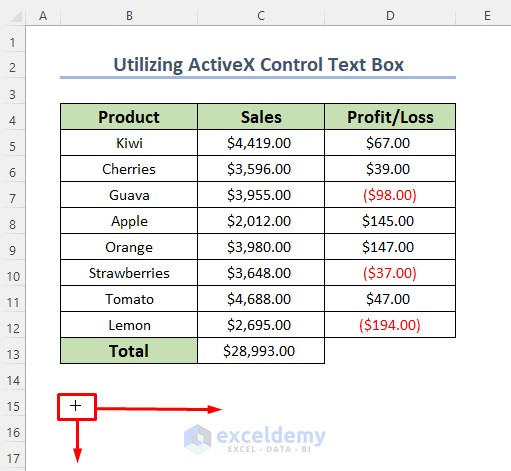511x471 pixels.
Task: Select column B header
Action: click(129, 16)
